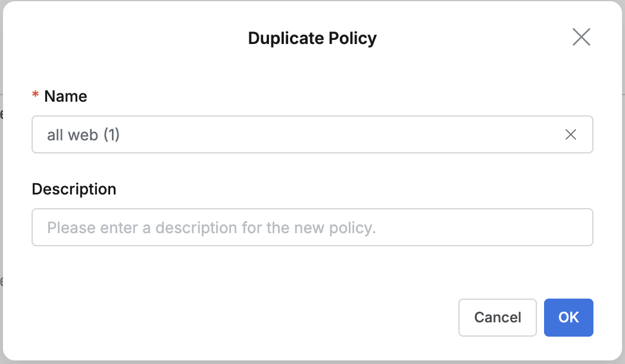Screen dimensions: 625x364
Task: Click the description placeholder text
Action: [211, 228]
